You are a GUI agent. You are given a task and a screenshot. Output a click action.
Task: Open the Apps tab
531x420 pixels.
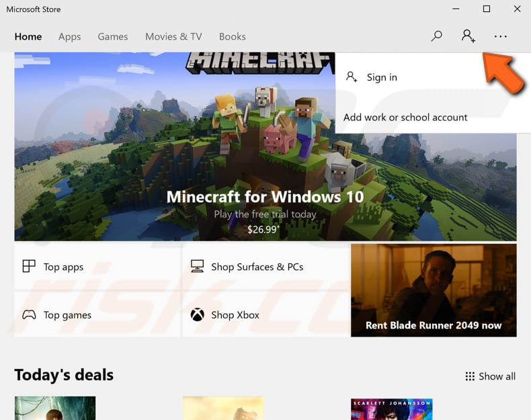(x=69, y=36)
